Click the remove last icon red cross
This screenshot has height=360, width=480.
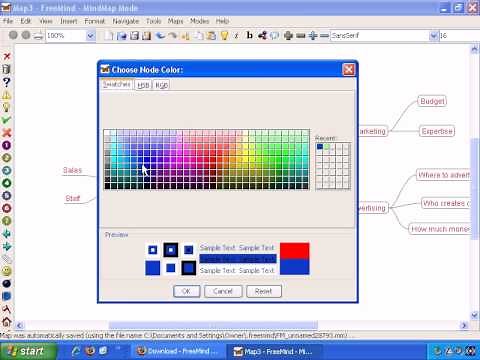coord(7,56)
